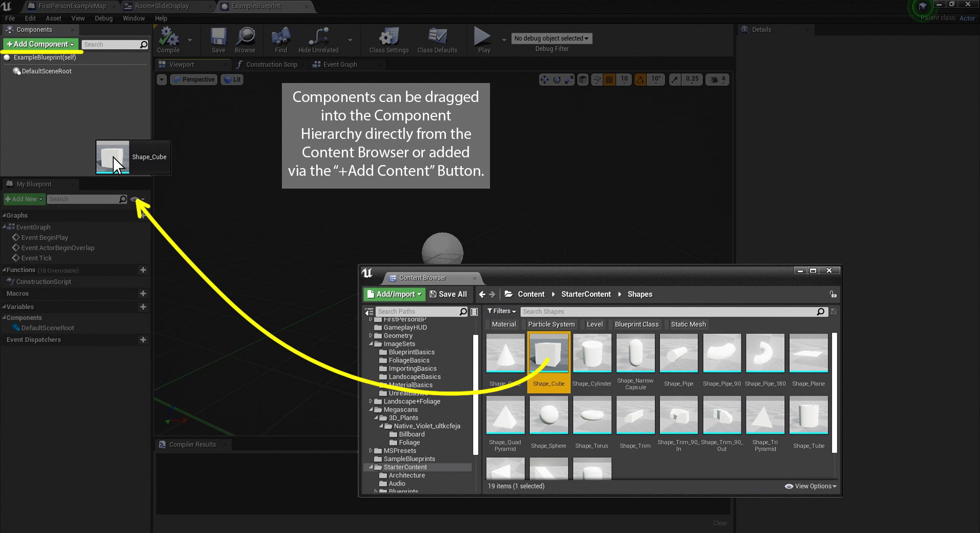The width and height of the screenshot is (980, 533).
Task: Lock the Content Browser with lock icon
Action: coord(833,294)
